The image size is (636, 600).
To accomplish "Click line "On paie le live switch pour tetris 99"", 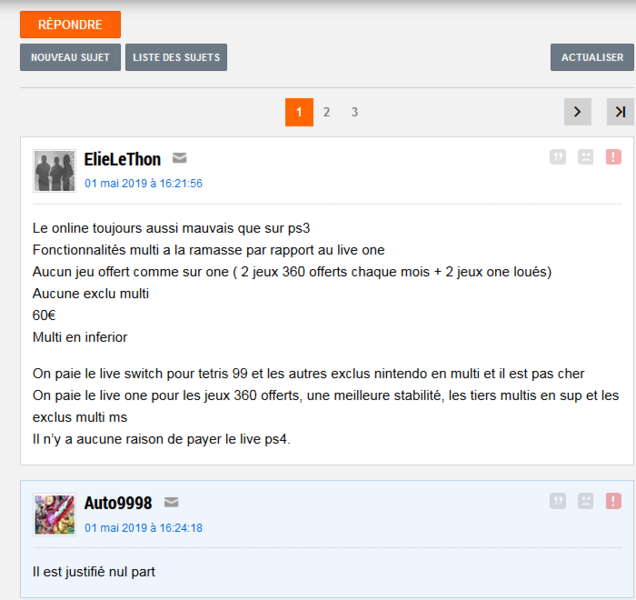I will coord(308,374).
